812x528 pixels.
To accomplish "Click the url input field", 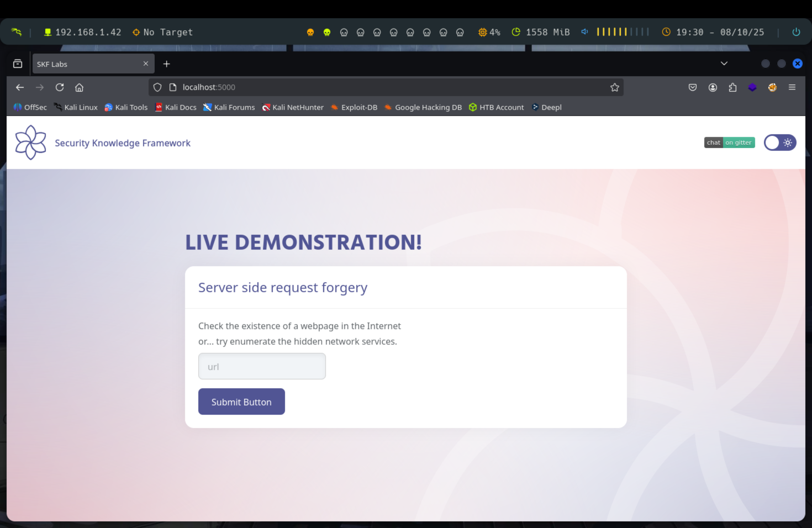I will click(x=262, y=366).
